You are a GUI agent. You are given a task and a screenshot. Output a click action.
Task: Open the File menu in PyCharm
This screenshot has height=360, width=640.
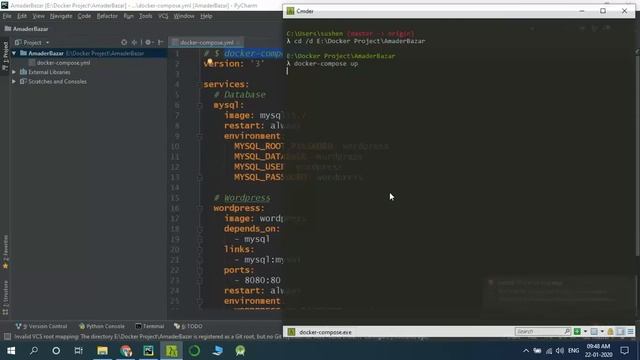tap(7, 16)
